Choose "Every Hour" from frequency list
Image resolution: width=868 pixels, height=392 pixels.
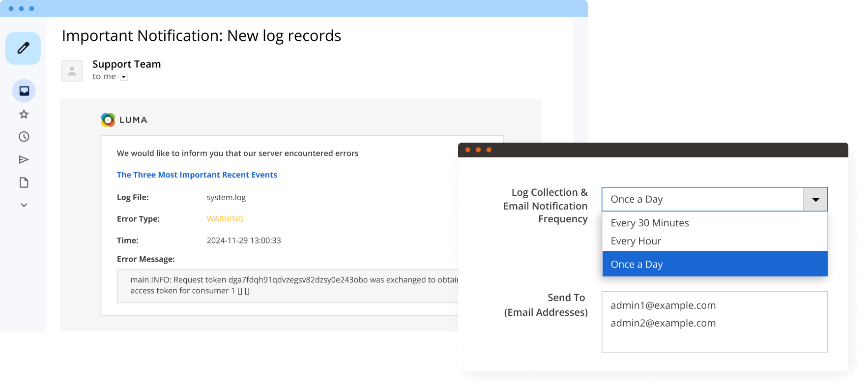[x=636, y=241]
